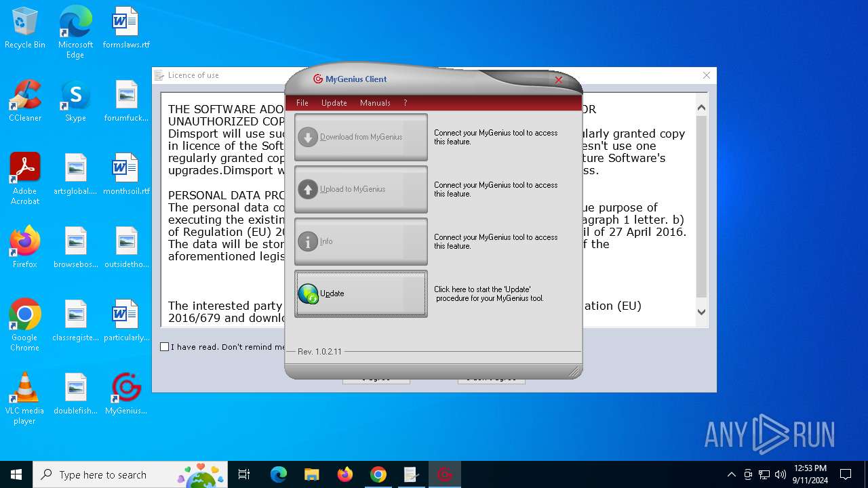Select the browsebos image file on desktop

75,248
